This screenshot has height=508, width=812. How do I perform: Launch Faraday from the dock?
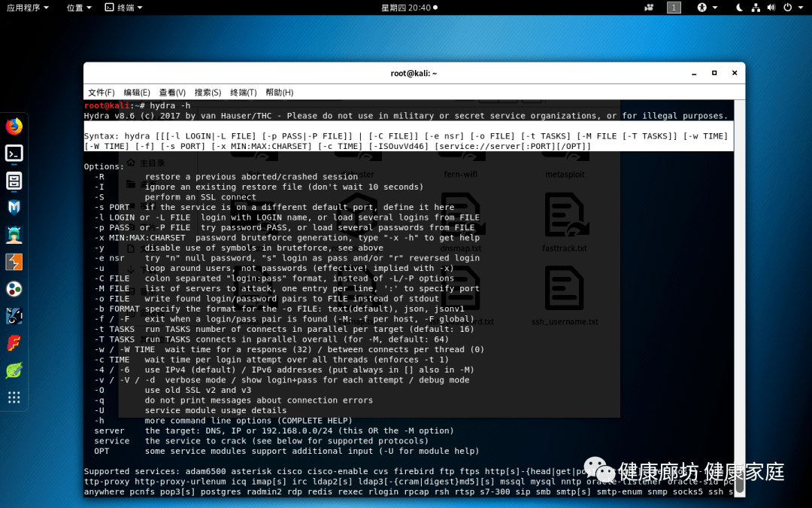[14, 343]
